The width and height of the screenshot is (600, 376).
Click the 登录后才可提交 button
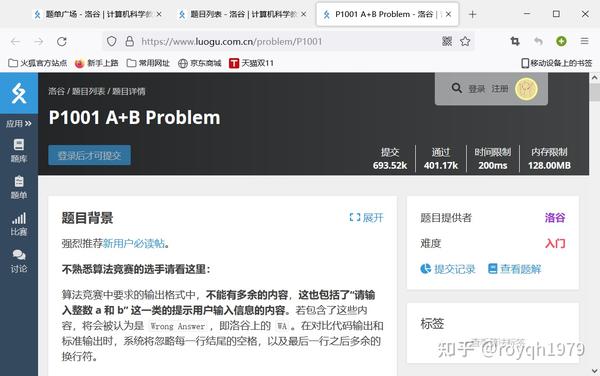tap(89, 155)
